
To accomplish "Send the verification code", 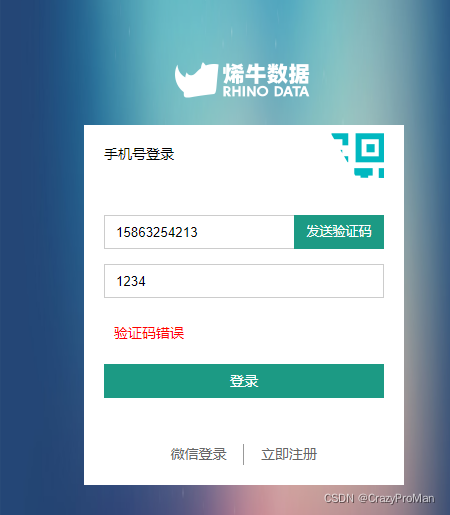I will point(339,232).
